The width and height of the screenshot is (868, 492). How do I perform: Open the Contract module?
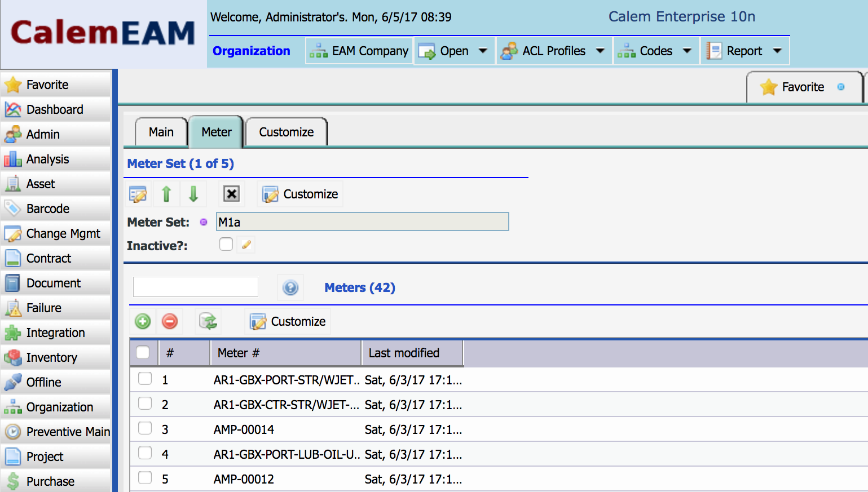click(55, 258)
